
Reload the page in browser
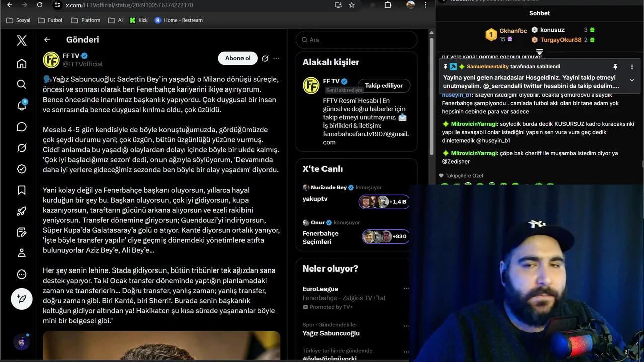coord(40,5)
